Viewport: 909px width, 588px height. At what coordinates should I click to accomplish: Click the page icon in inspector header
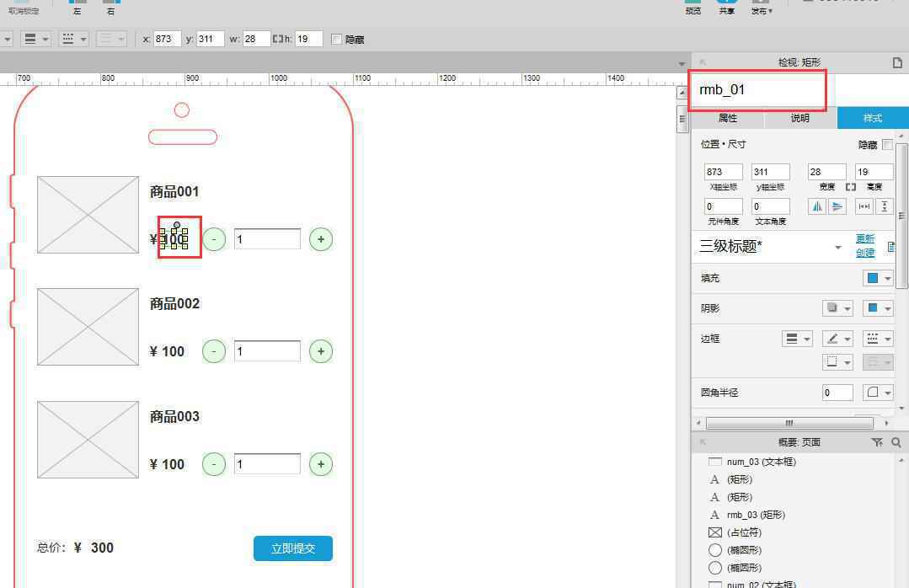897,62
